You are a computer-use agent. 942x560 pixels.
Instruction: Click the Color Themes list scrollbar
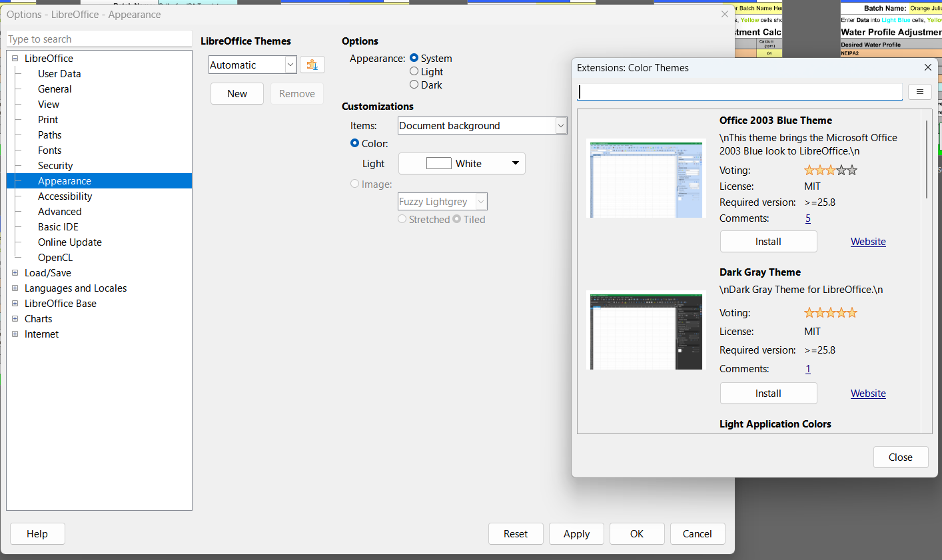[x=927, y=159]
